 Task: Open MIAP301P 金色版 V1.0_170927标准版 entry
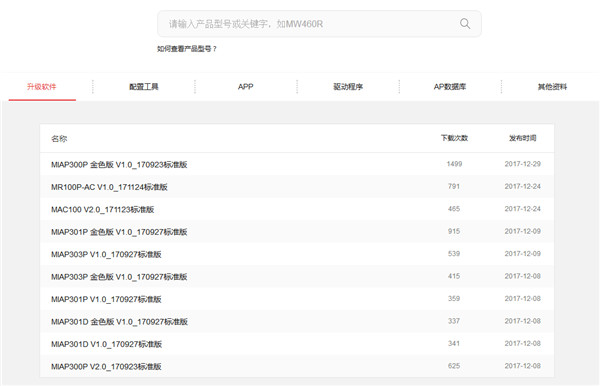(x=119, y=232)
